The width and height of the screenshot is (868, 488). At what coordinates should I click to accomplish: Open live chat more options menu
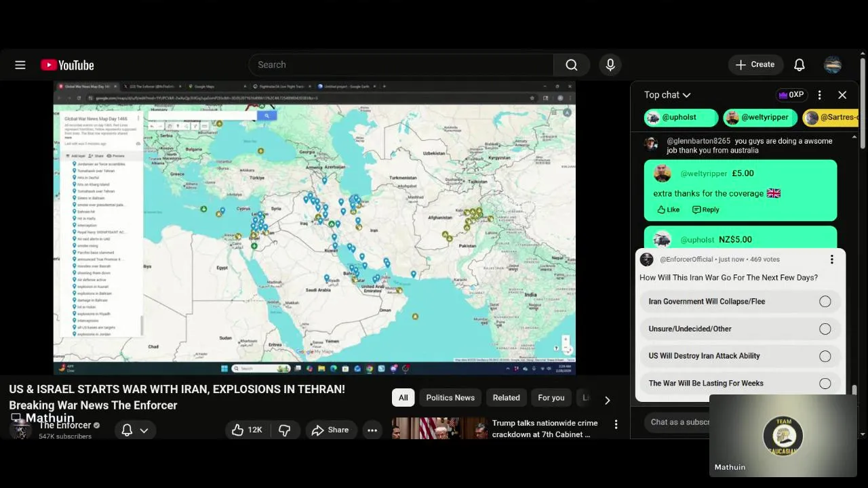click(819, 95)
